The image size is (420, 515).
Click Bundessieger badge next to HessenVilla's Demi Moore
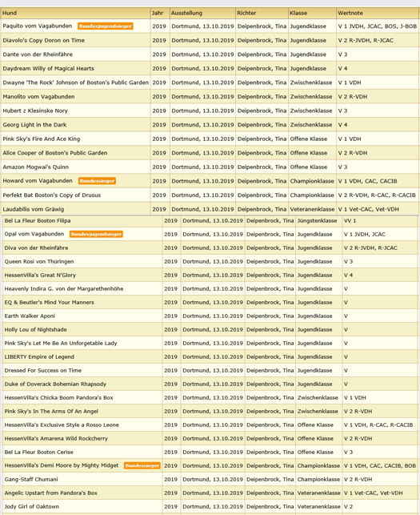pyautogui.click(x=142, y=465)
